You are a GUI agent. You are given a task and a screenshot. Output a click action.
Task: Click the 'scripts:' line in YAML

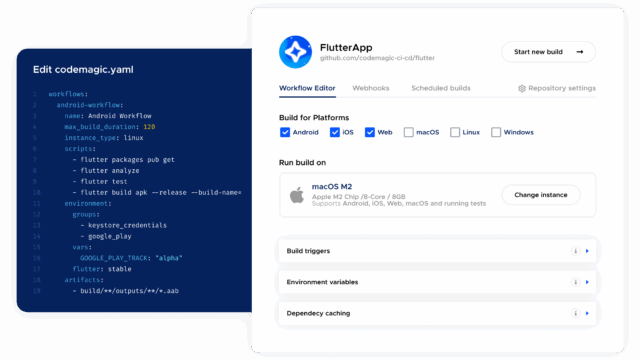[80, 149]
